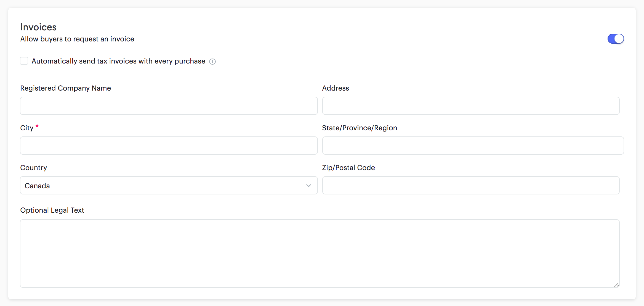This screenshot has height=306, width=644.
Task: Check Automatically send tax invoices checkbox
Action: tap(24, 61)
